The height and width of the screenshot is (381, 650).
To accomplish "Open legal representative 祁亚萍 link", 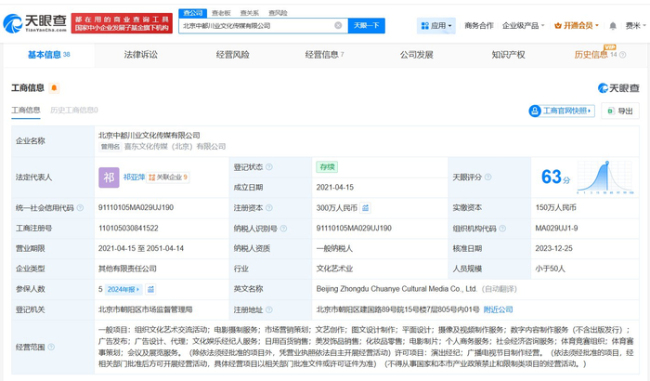I will point(134,177).
